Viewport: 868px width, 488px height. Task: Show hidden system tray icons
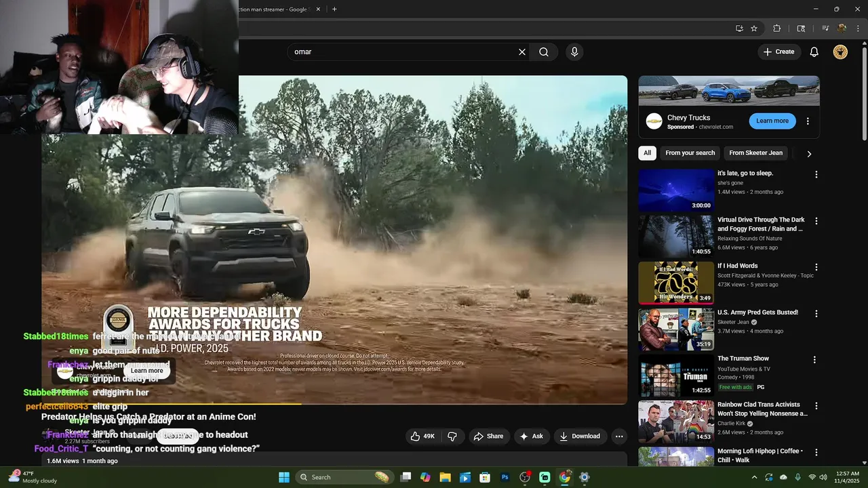pyautogui.click(x=753, y=477)
